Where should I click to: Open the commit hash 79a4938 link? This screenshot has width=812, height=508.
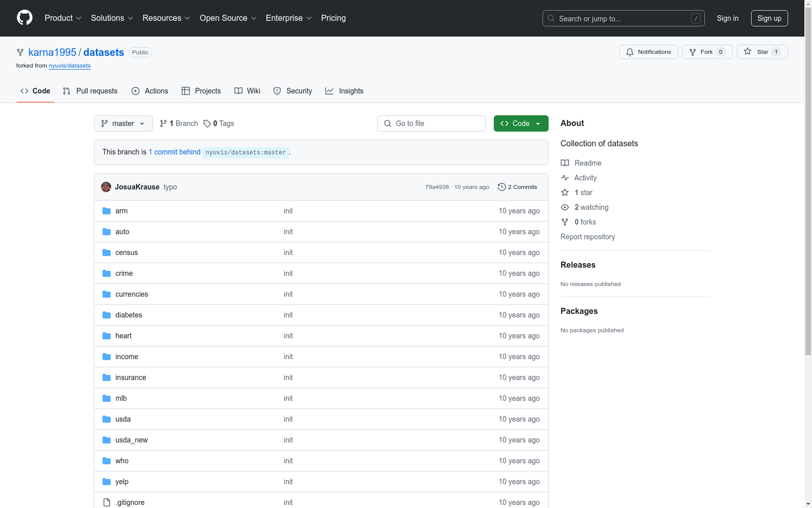[437, 187]
